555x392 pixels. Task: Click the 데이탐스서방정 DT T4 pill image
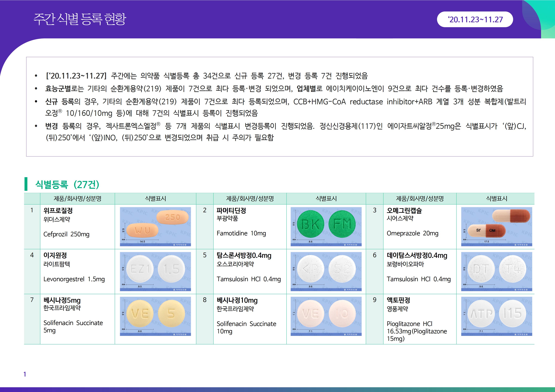(496, 271)
